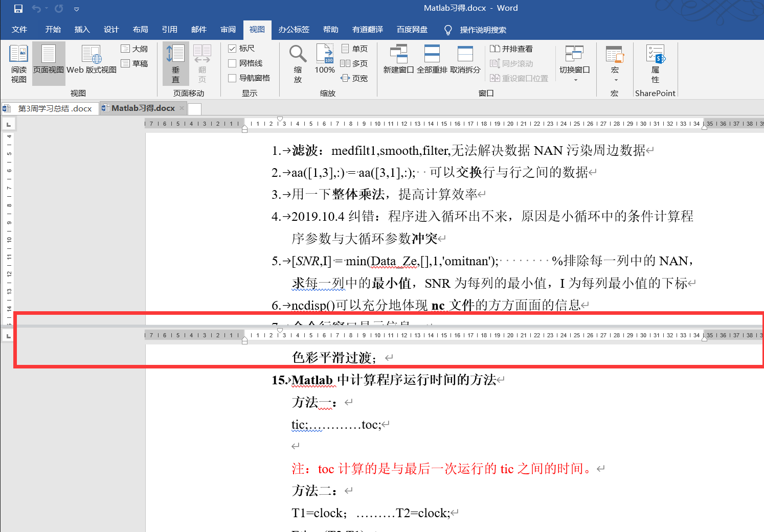Viewport: 764px width, 532px height.
Task: Go to the 设计 ribbon tab
Action: point(111,30)
